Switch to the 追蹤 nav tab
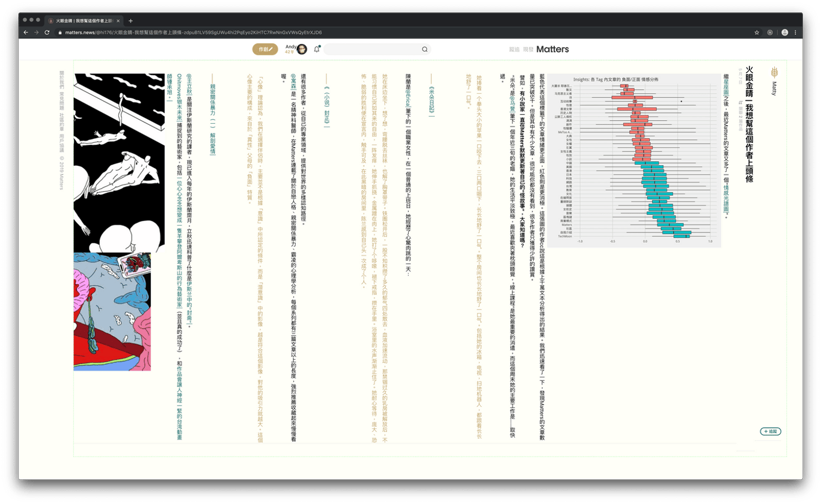821x504 pixels. click(x=514, y=49)
